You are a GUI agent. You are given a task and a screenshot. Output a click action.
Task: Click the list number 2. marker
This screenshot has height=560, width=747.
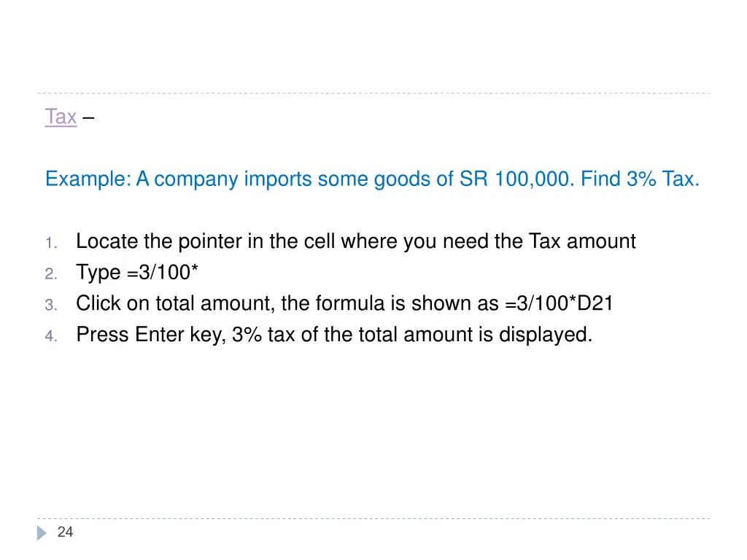(x=51, y=274)
